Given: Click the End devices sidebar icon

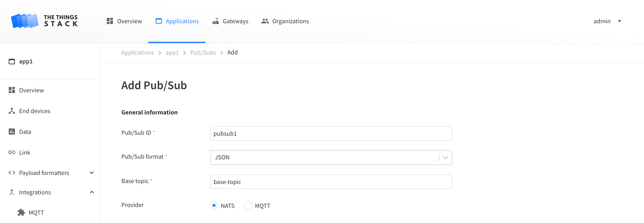Looking at the screenshot, I should [12, 111].
